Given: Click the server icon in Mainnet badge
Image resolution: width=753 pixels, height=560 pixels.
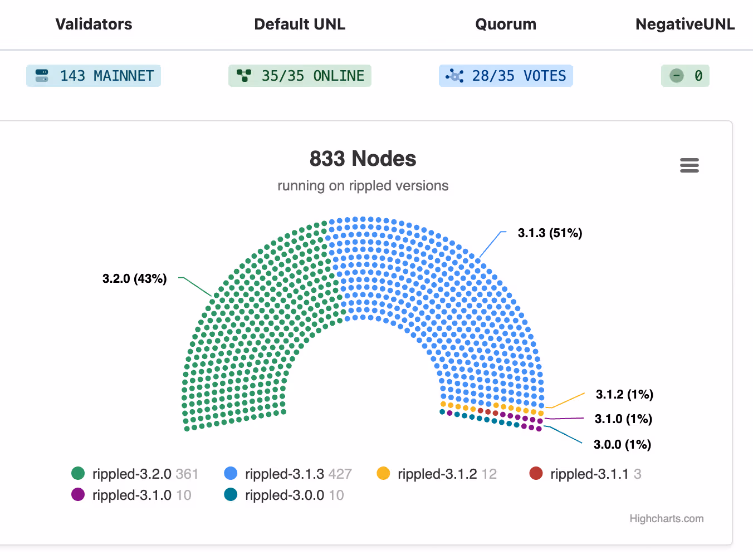Looking at the screenshot, I should pos(42,76).
